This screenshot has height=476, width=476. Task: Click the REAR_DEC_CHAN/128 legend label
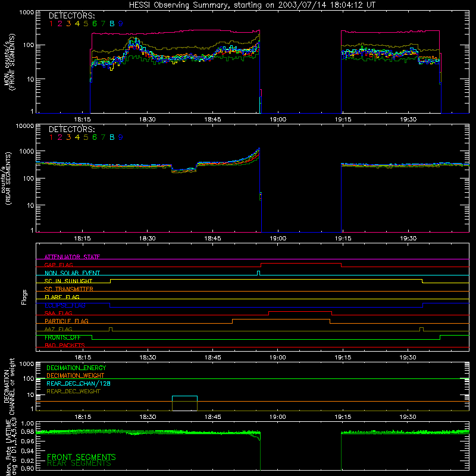coord(79,383)
